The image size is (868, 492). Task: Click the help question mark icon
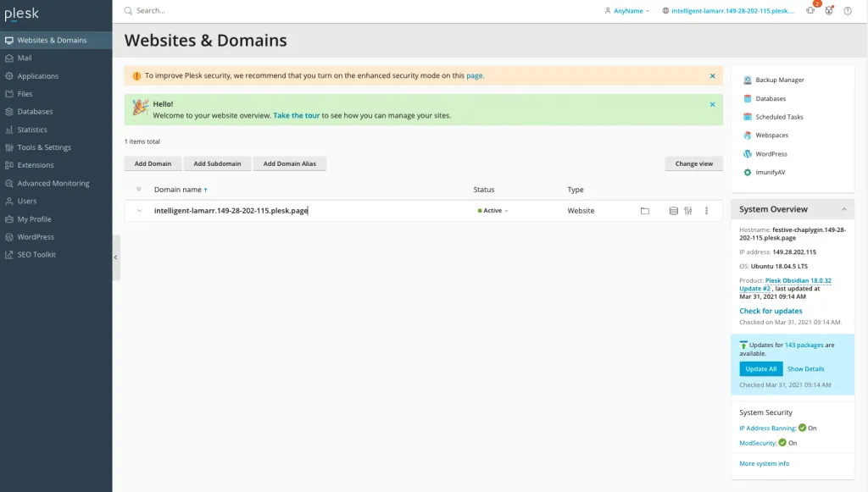[848, 11]
